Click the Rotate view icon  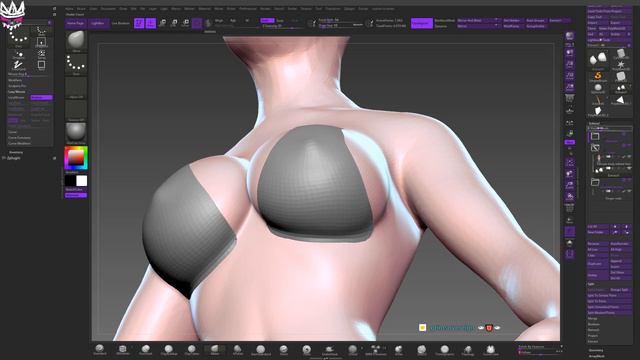click(x=570, y=197)
